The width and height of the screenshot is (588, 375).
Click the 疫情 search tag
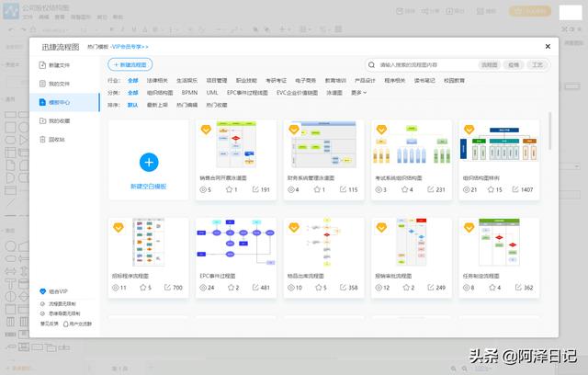point(514,65)
